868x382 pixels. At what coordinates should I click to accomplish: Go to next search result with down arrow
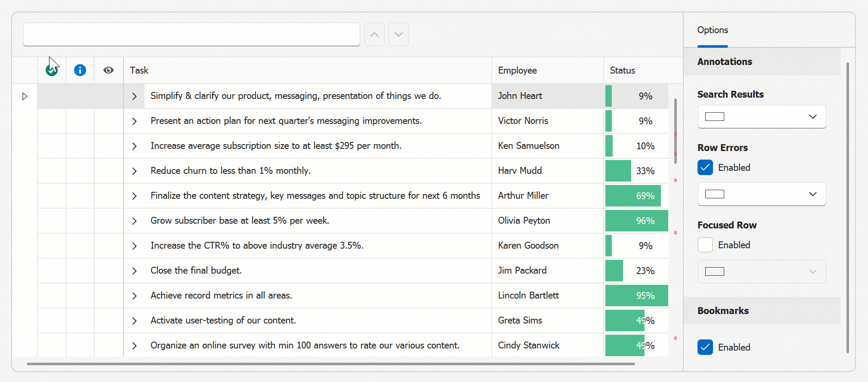point(399,34)
